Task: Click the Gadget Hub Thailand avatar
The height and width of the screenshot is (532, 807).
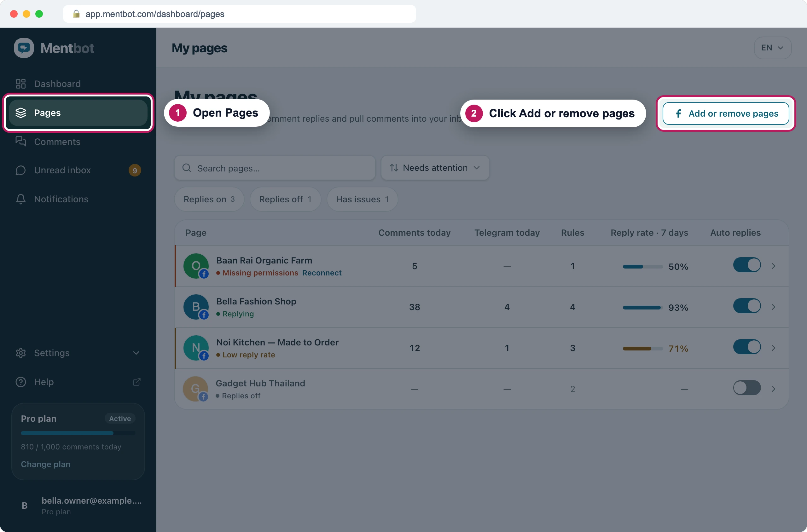Action: 196,389
